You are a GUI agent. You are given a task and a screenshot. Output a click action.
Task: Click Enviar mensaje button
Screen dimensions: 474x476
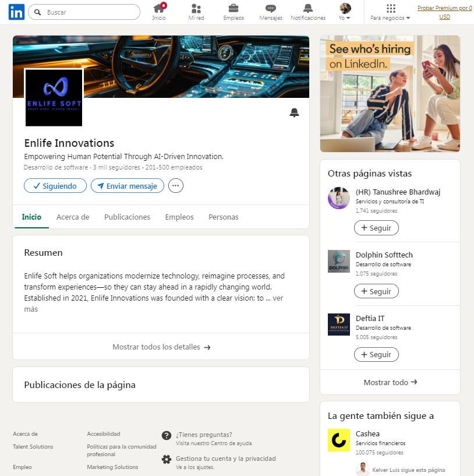click(x=128, y=186)
